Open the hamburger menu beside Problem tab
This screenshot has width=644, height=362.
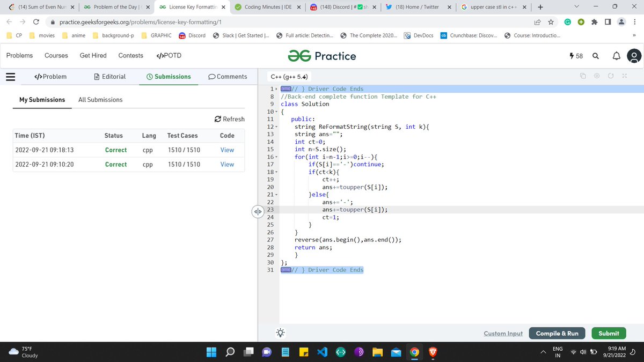click(x=10, y=77)
